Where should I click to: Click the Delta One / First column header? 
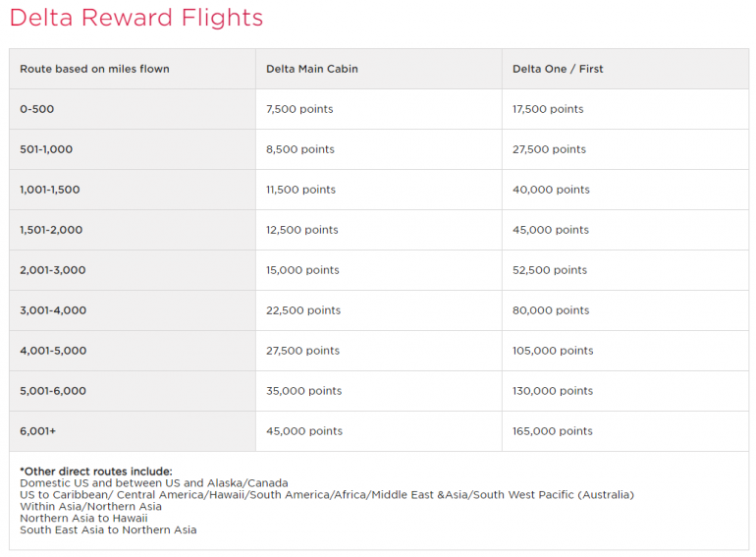click(x=558, y=69)
